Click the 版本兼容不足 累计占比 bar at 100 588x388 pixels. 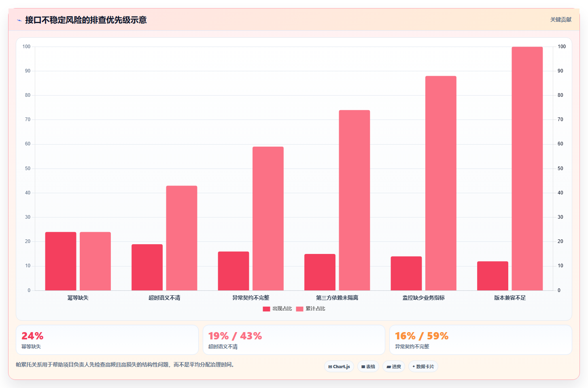click(x=527, y=168)
